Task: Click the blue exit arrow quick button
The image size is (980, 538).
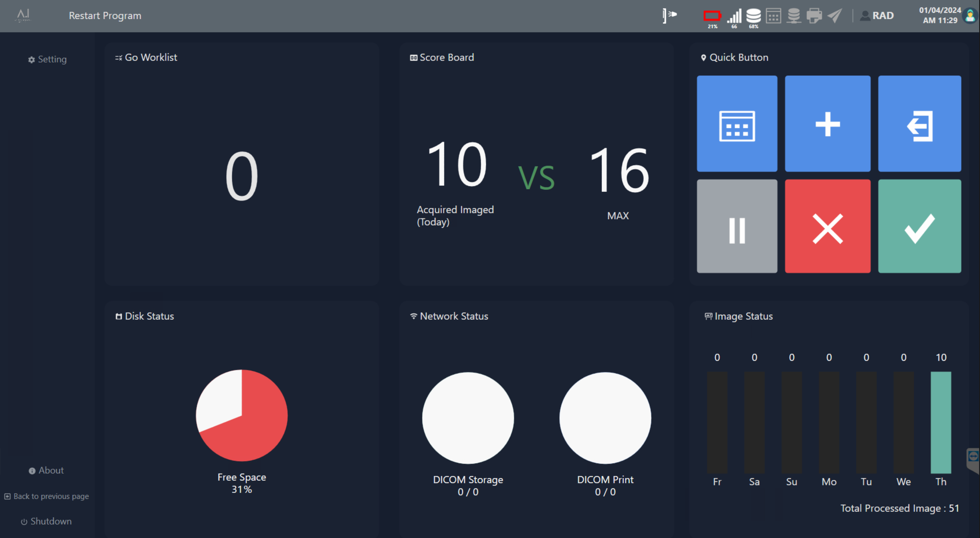Action: (920, 123)
